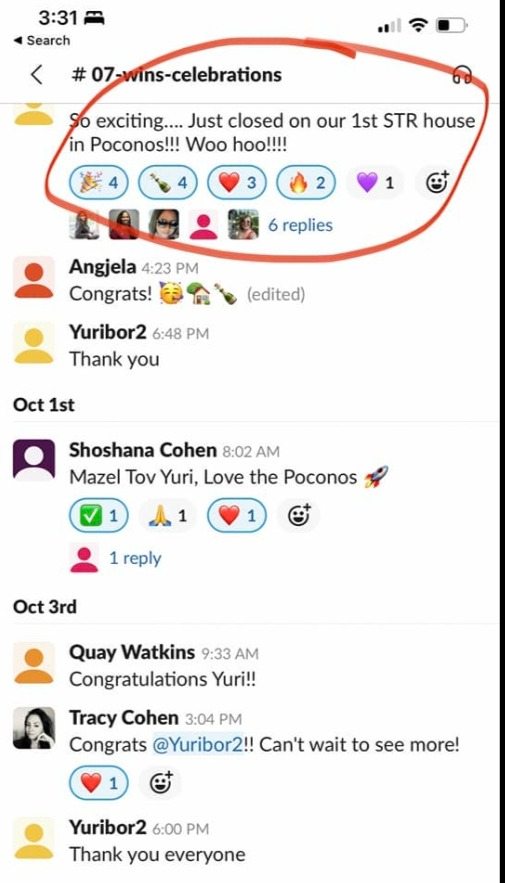Open the @Yuribor2 mention
Image resolution: width=505 pixels, height=883 pixels.
coord(198,744)
